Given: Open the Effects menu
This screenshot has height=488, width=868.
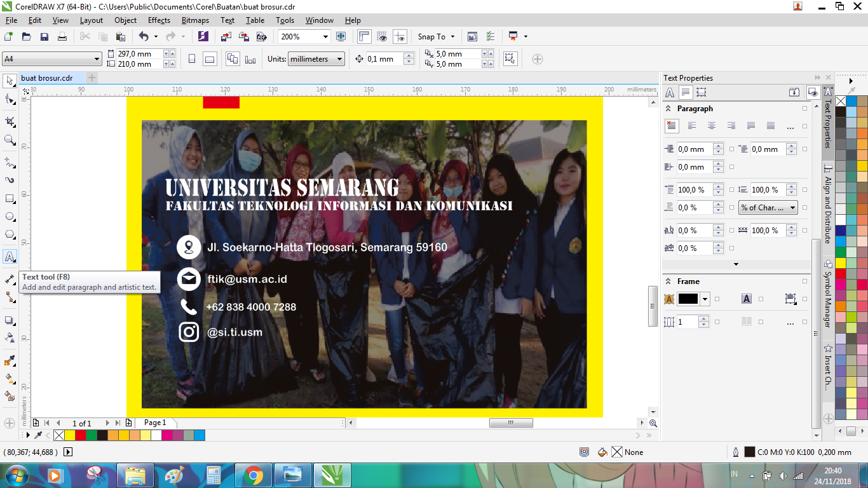Looking at the screenshot, I should click(x=159, y=20).
